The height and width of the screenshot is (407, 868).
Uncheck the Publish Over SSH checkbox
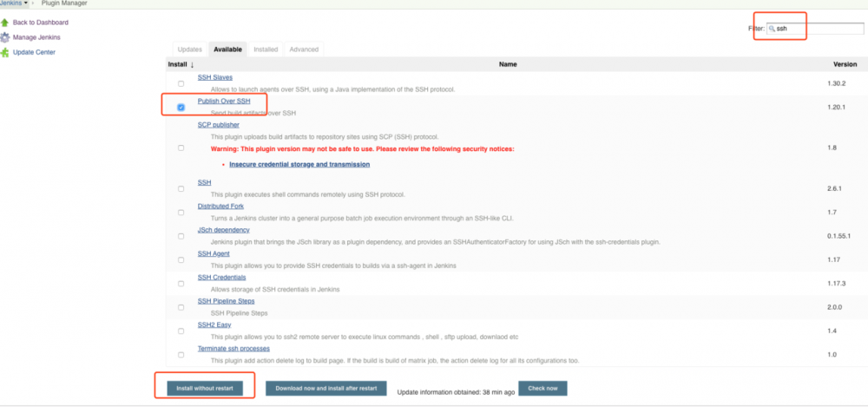pos(181,108)
